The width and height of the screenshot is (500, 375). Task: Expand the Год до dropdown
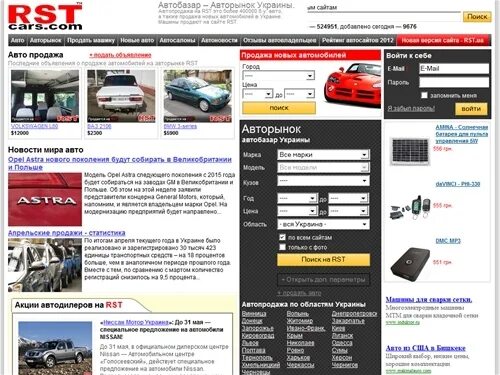[349, 198]
